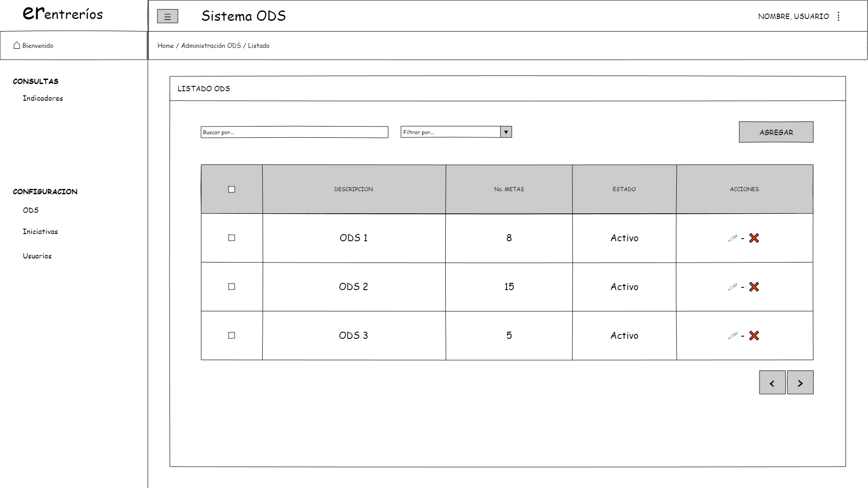Edit ODS 2 using pencil icon
The width and height of the screenshot is (868, 488).
[x=733, y=287]
